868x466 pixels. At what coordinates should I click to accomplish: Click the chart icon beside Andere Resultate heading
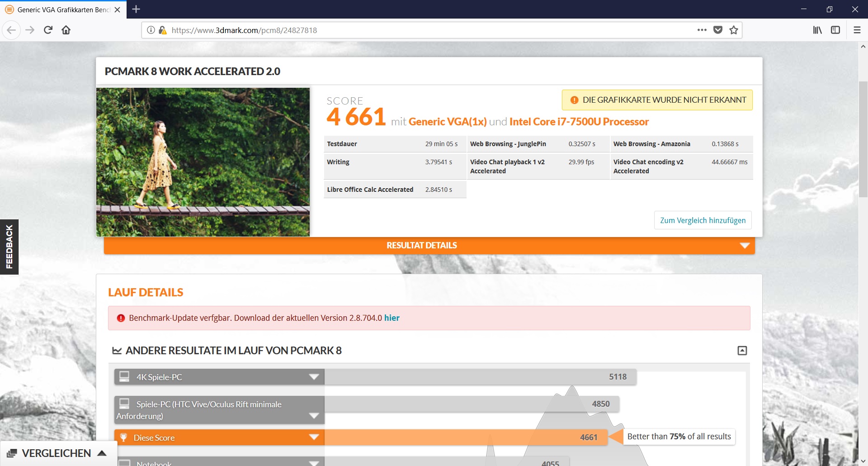tap(117, 351)
